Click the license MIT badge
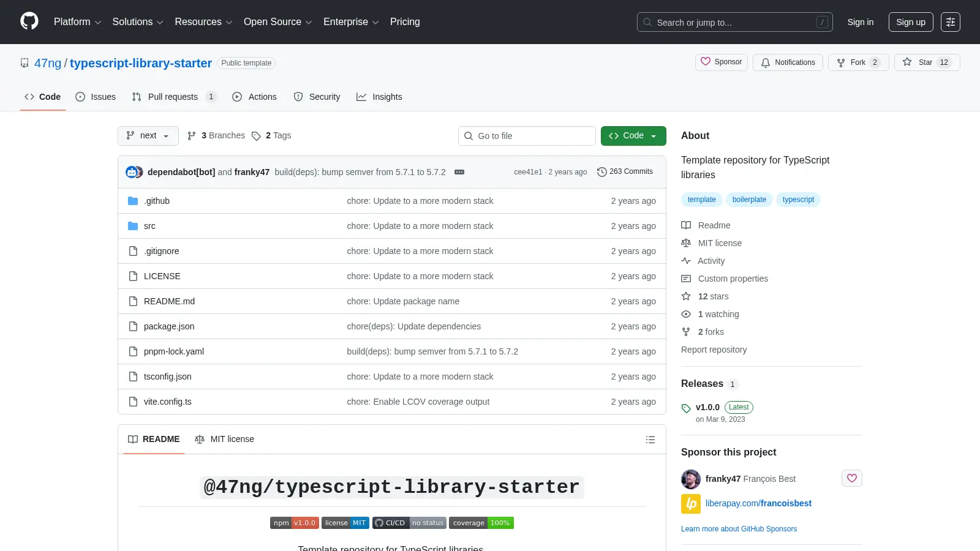This screenshot has height=551, width=980. click(x=345, y=523)
